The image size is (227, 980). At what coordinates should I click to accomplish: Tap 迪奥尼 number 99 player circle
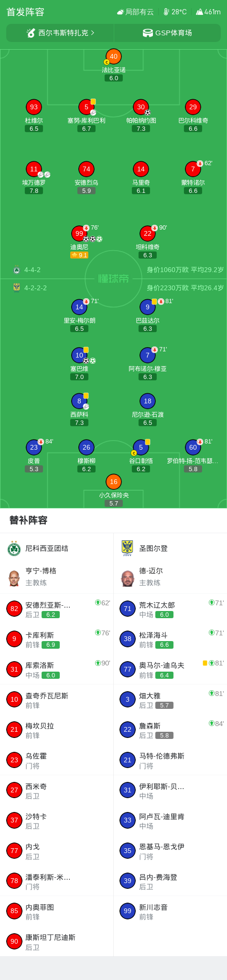pos(79,233)
